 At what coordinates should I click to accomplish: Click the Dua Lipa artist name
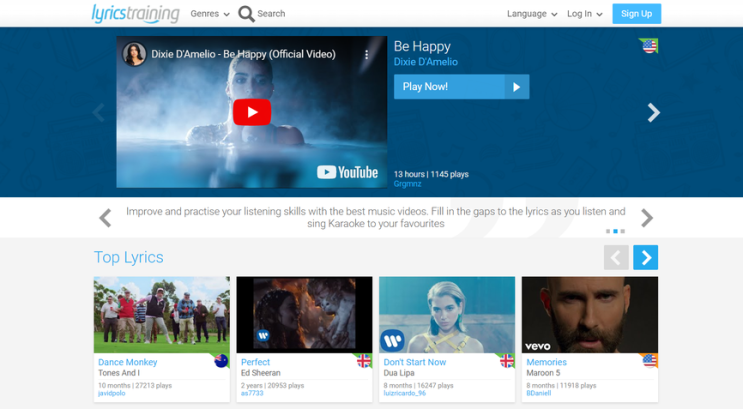pos(399,373)
